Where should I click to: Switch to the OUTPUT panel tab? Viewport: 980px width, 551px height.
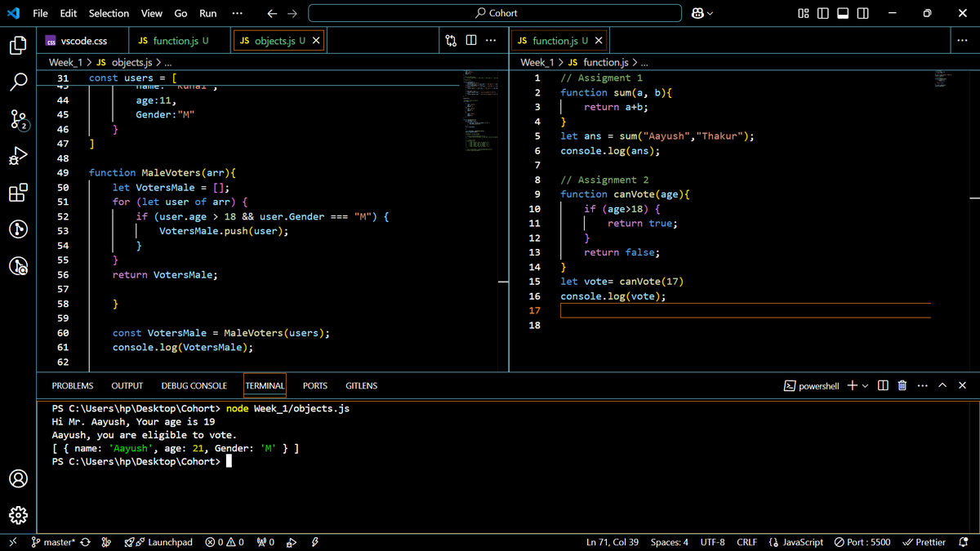(x=127, y=385)
